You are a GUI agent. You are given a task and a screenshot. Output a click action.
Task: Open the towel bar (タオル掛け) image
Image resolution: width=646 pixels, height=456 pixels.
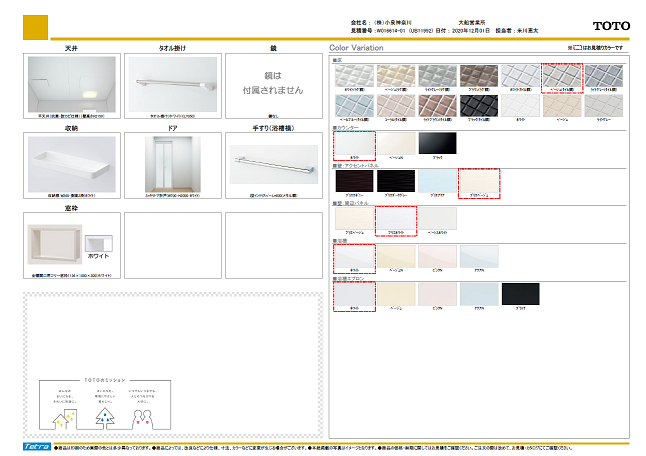(x=172, y=86)
